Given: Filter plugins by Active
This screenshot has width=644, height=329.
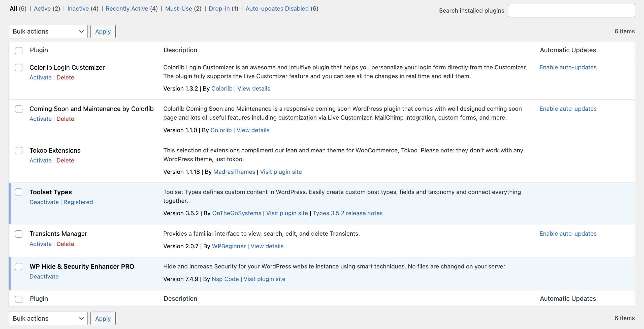Looking at the screenshot, I should point(42,9).
